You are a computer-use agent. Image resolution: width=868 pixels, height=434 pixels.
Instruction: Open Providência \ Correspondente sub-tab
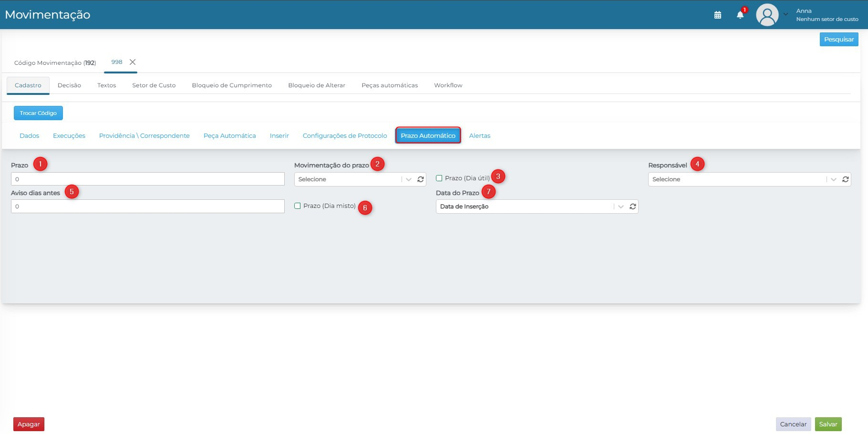pyautogui.click(x=145, y=136)
